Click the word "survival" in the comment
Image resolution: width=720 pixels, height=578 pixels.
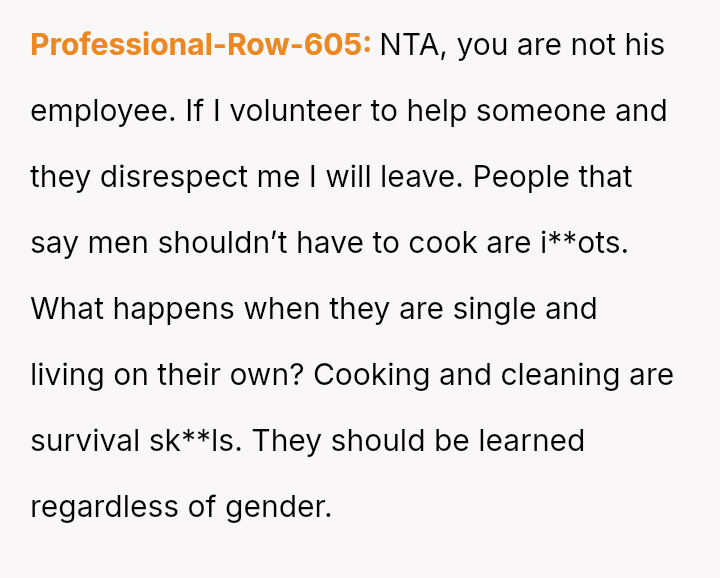pos(84,441)
